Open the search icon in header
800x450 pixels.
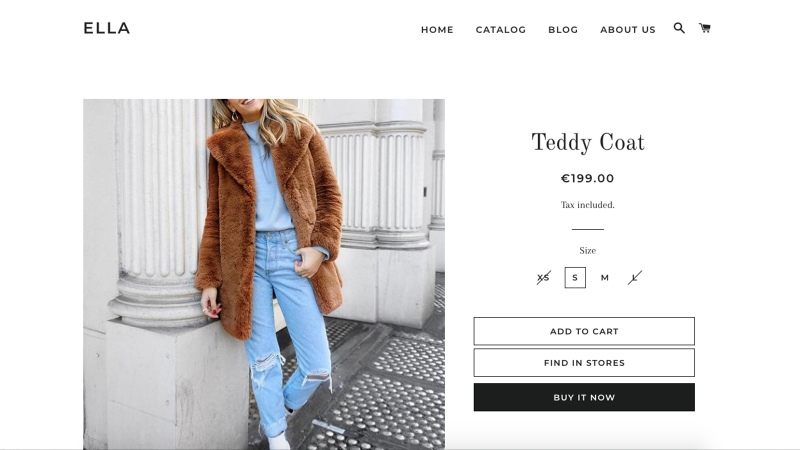[679, 28]
